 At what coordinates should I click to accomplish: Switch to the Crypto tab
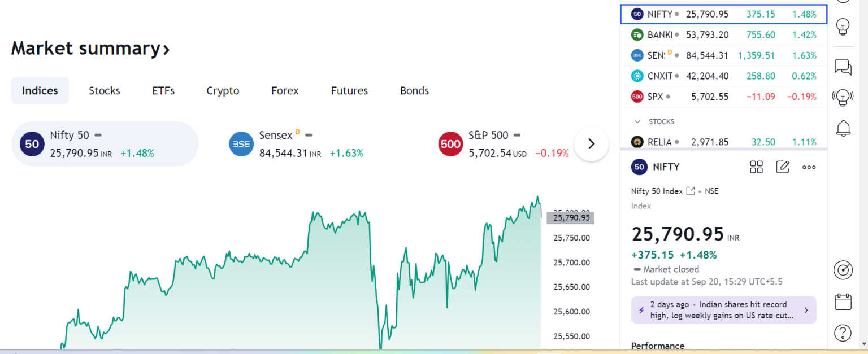222,90
